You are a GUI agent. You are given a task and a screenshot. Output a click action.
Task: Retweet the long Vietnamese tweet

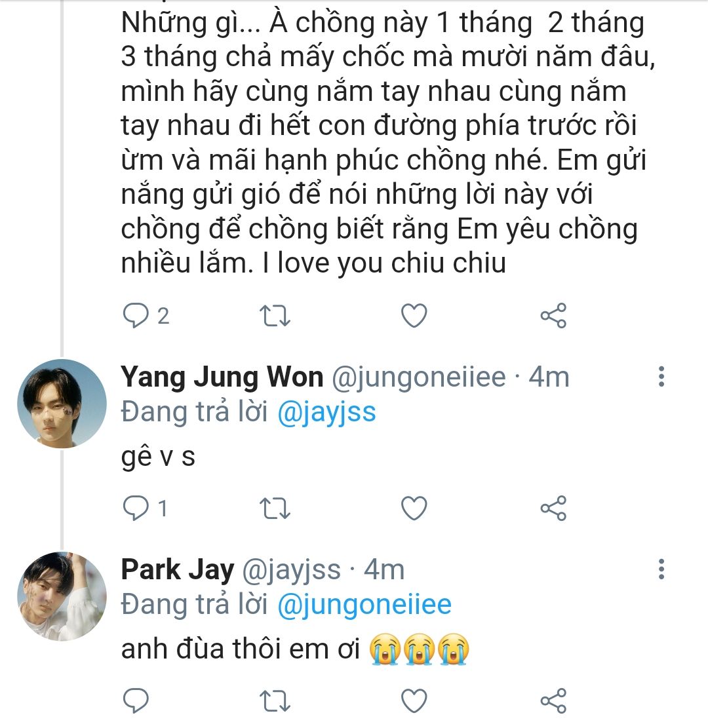coord(275,316)
